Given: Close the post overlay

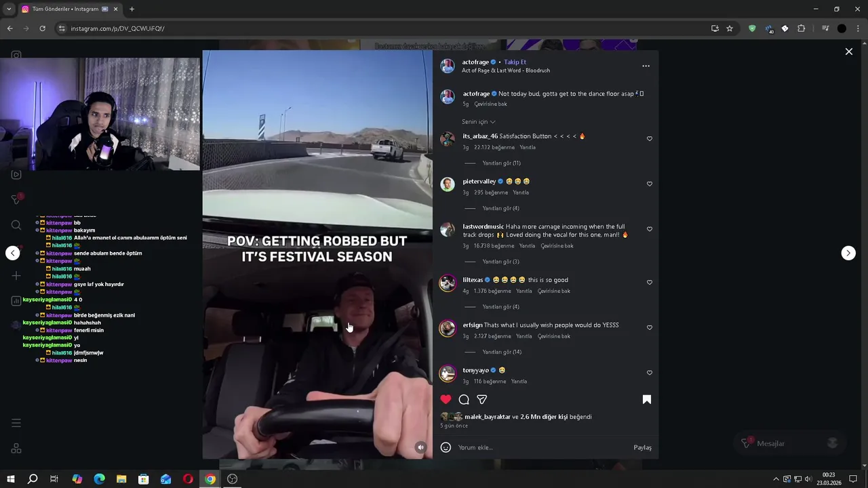Looking at the screenshot, I should [x=849, y=52].
